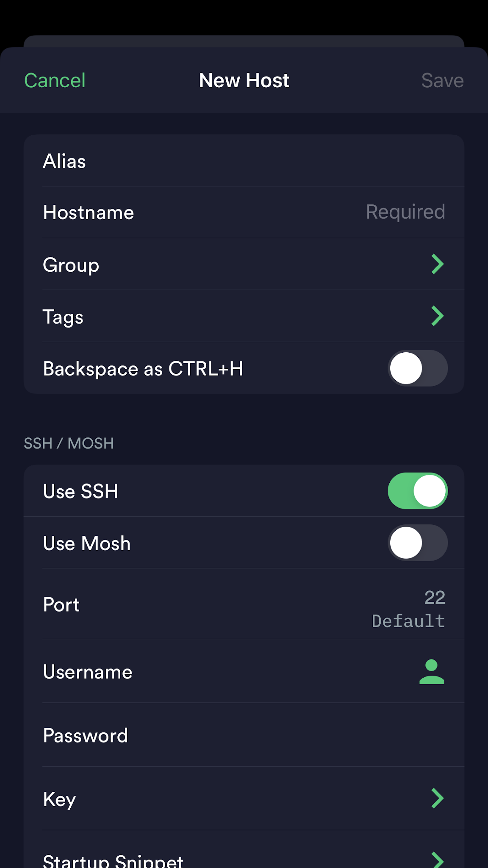Turn off the Use SSH switch

pos(418,491)
